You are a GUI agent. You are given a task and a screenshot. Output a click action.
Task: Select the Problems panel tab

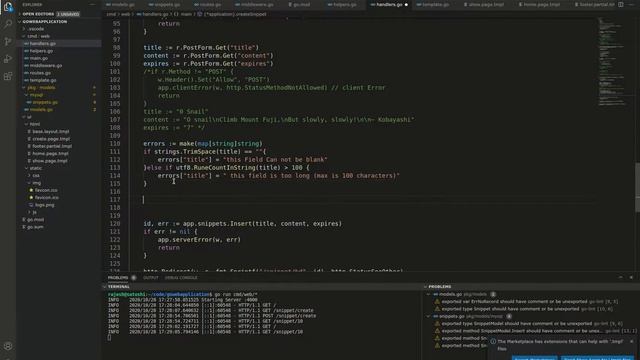[x=118, y=278]
